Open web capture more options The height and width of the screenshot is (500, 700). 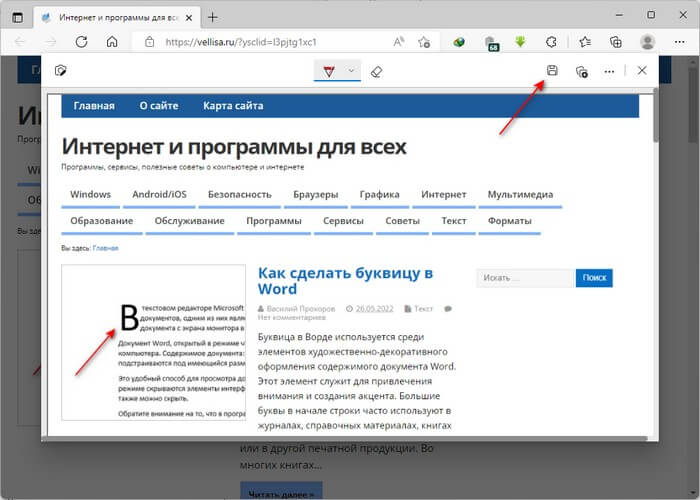click(x=609, y=71)
